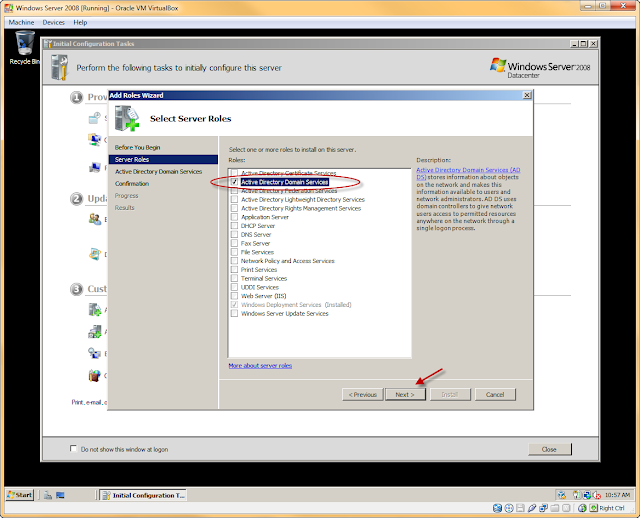Viewport: 640px width, 518px height.
Task: Click the VirtualBox shared folders status icon
Action: (x=555, y=508)
